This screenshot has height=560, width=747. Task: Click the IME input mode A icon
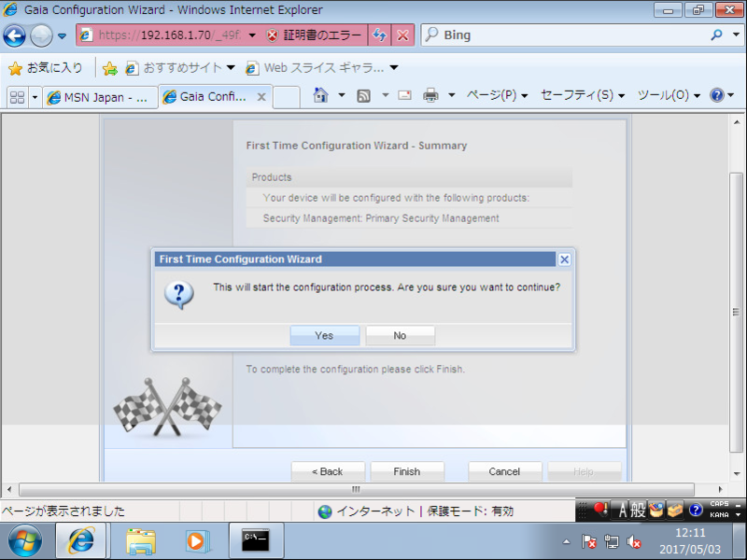(x=622, y=511)
